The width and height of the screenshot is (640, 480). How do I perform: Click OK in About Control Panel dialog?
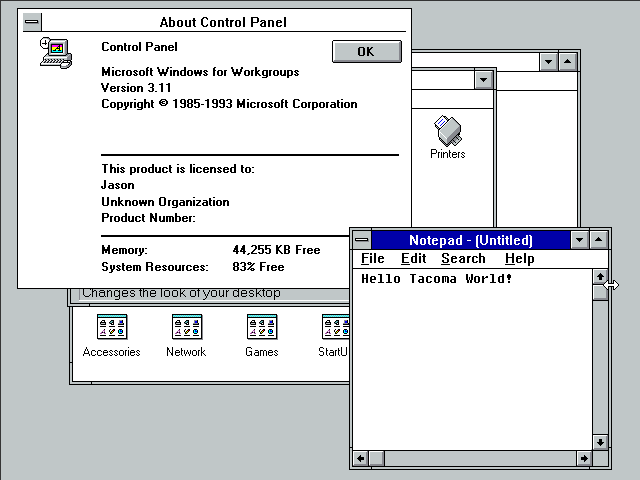coord(367,51)
